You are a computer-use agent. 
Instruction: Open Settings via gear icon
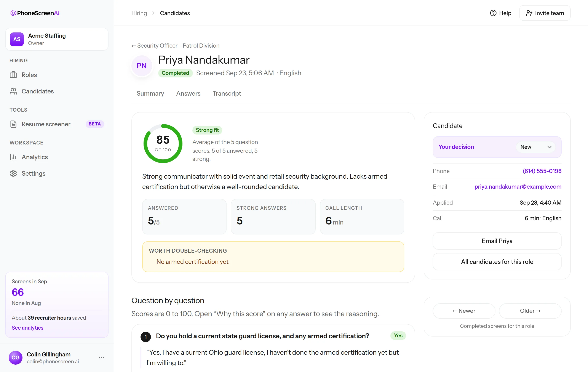13,173
